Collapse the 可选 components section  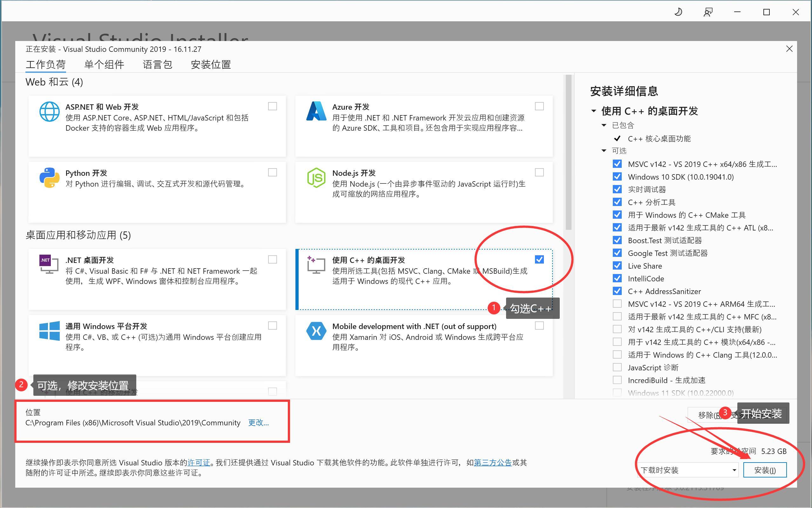[604, 150]
